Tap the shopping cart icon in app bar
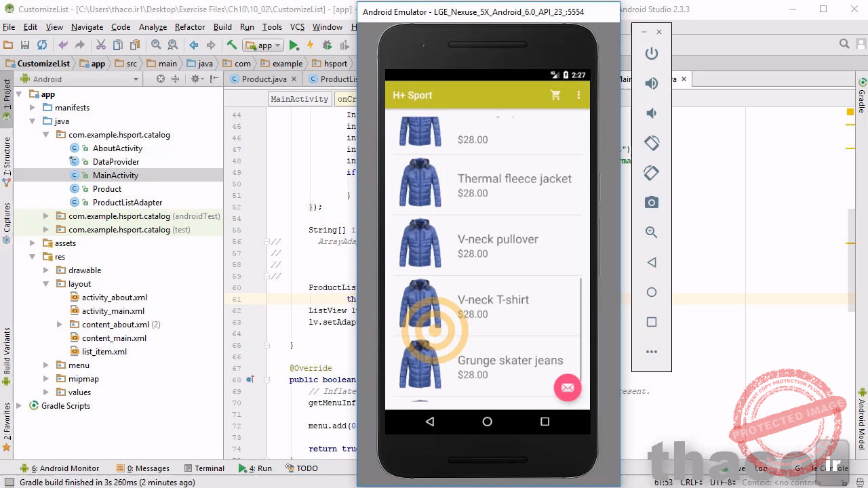This screenshot has height=488, width=868. pos(555,96)
